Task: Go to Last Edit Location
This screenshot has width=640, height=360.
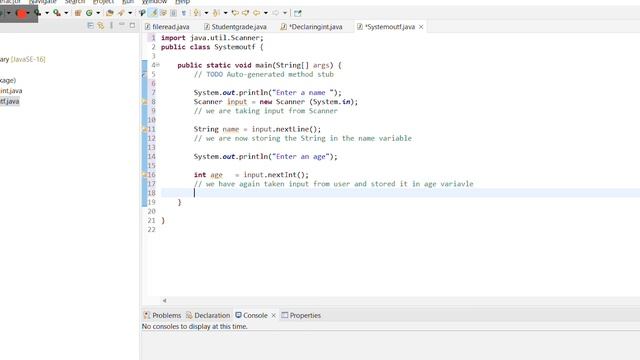Action: (235, 13)
